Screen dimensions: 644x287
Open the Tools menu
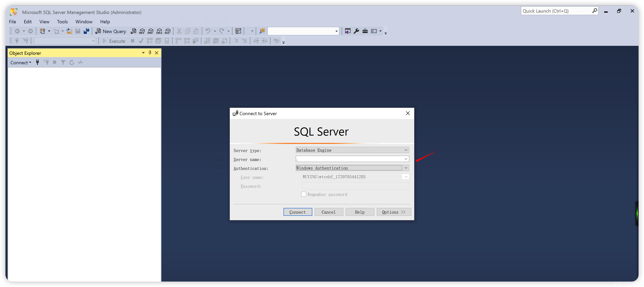pyautogui.click(x=62, y=22)
